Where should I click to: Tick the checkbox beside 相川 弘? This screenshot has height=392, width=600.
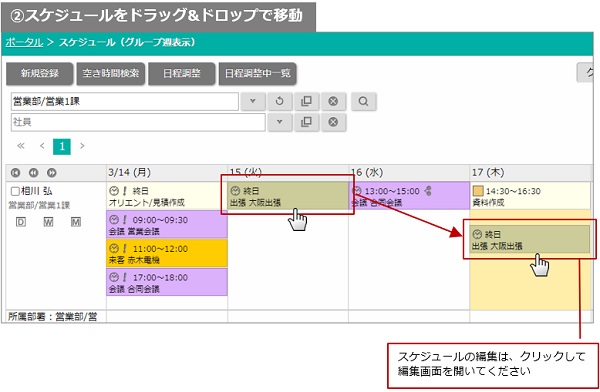coord(15,191)
